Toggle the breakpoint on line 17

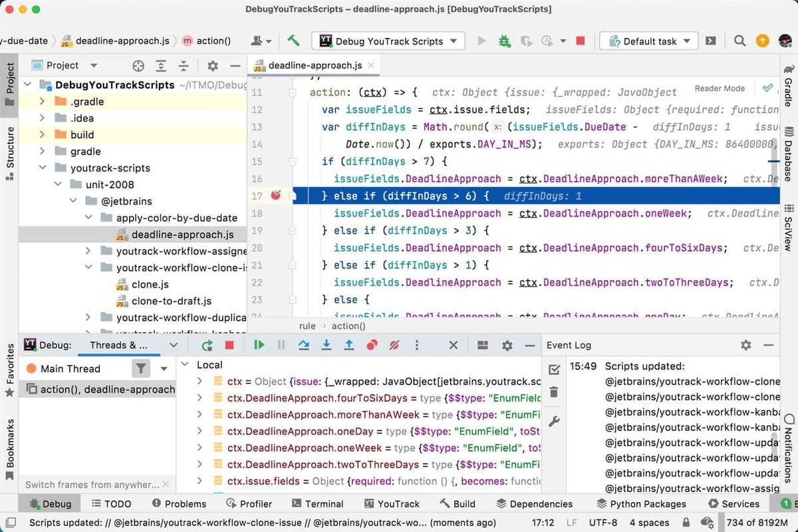coord(276,196)
